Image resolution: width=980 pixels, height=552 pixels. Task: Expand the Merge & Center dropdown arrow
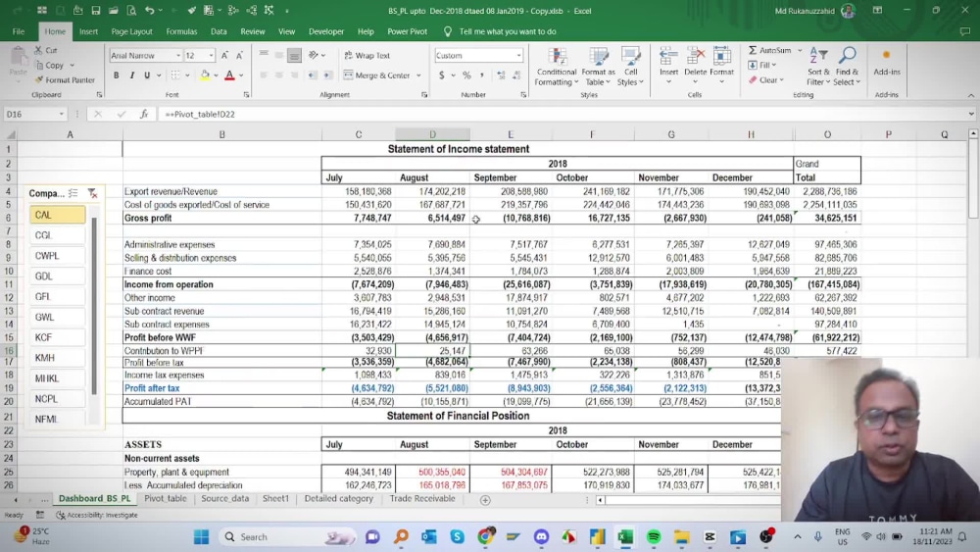pos(418,75)
